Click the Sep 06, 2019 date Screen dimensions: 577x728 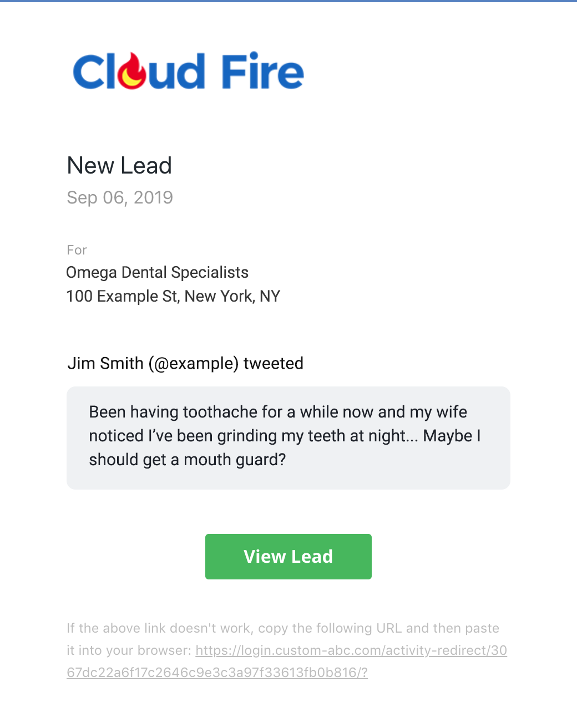[120, 197]
